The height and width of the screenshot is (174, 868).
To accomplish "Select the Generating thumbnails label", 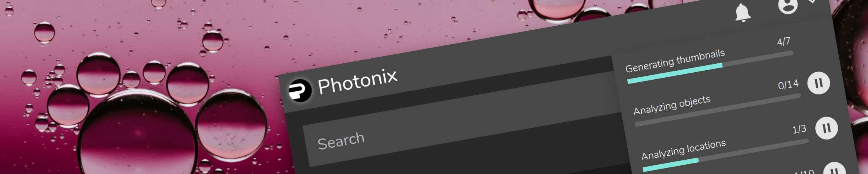I will click(x=675, y=62).
